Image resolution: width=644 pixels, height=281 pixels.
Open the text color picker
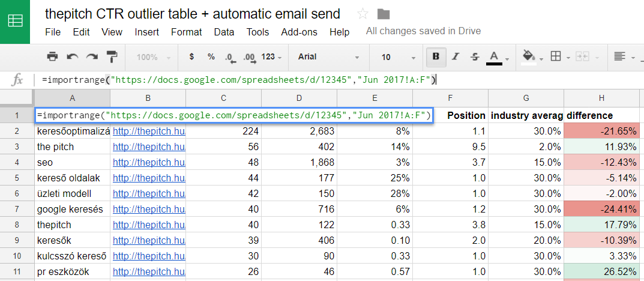[494, 57]
